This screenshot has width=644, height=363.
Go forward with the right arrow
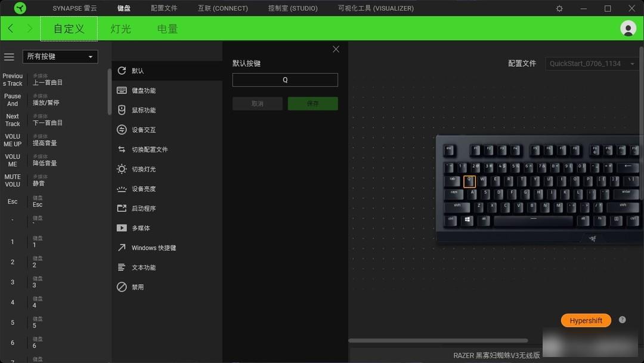(30, 29)
